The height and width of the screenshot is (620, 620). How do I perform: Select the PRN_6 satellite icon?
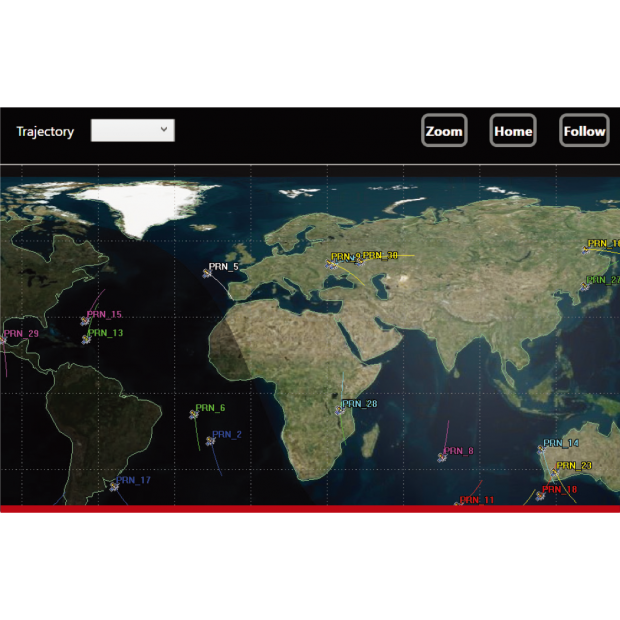click(x=194, y=414)
